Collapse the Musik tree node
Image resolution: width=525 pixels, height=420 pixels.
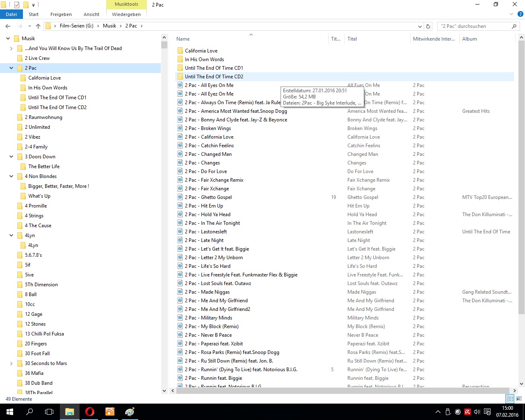[8, 39]
